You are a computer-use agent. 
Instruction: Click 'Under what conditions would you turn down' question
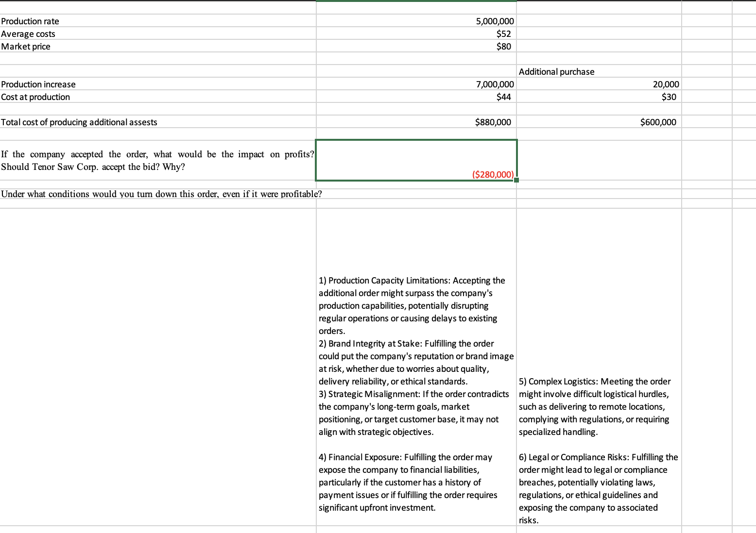click(161, 194)
